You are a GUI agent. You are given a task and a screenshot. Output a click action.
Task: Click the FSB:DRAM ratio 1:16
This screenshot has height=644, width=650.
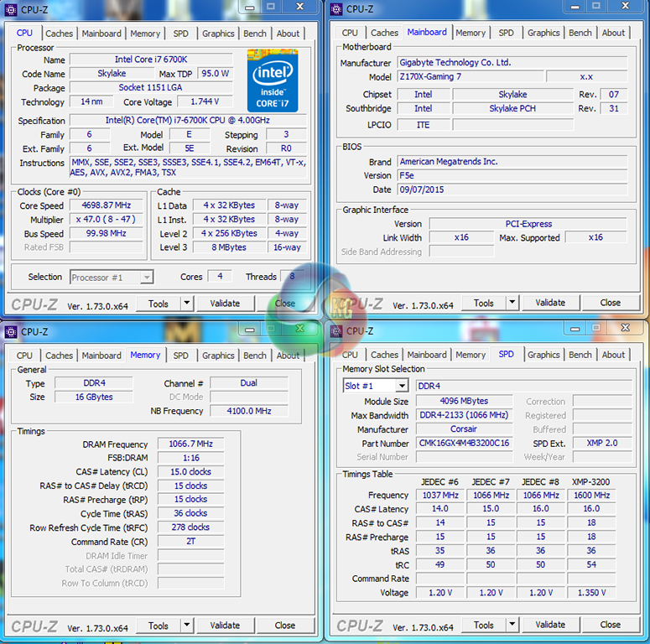[x=190, y=458]
